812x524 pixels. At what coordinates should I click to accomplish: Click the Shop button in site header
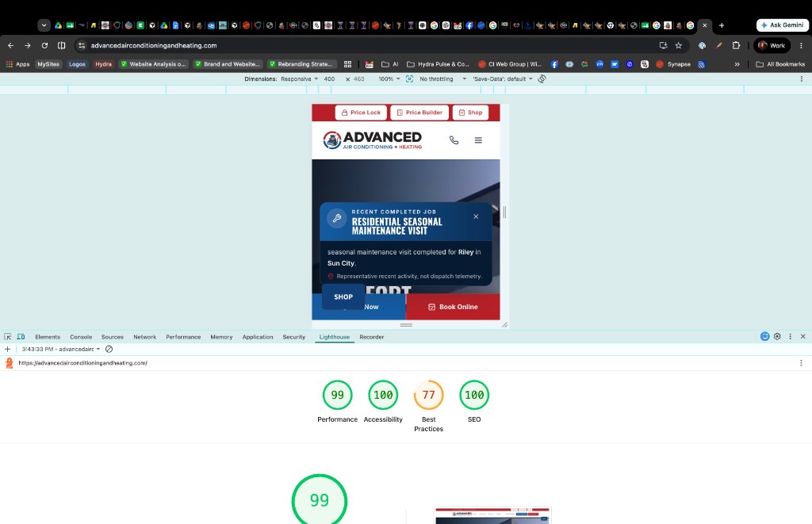pyautogui.click(x=470, y=113)
